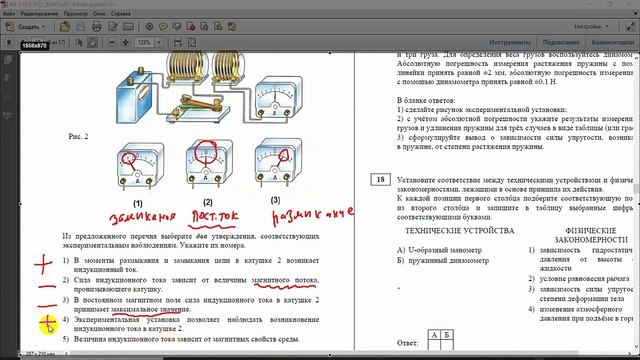
Task: Click the Save disk icon
Action: 81,27
